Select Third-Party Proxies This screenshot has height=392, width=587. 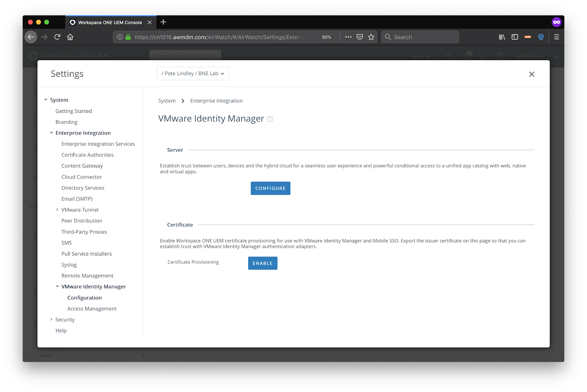click(x=84, y=232)
